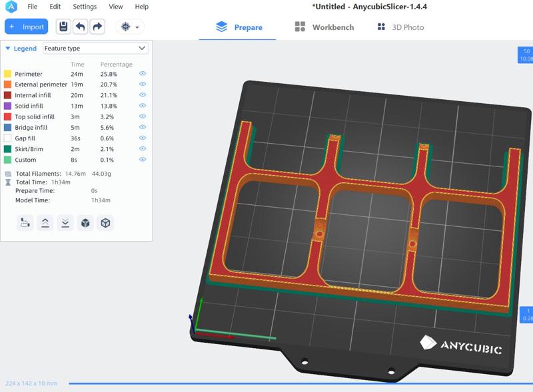Image resolution: width=533 pixels, height=392 pixels.
Task: Open the Settings menu
Action: pos(85,7)
